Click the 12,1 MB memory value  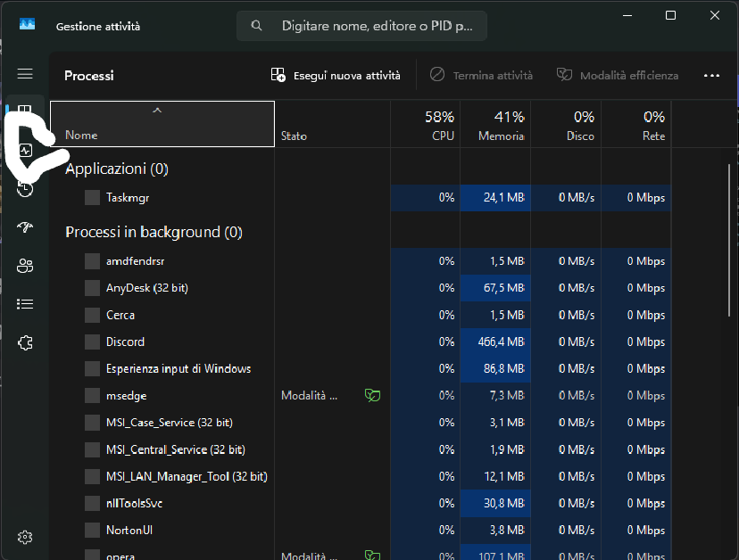pyautogui.click(x=504, y=476)
